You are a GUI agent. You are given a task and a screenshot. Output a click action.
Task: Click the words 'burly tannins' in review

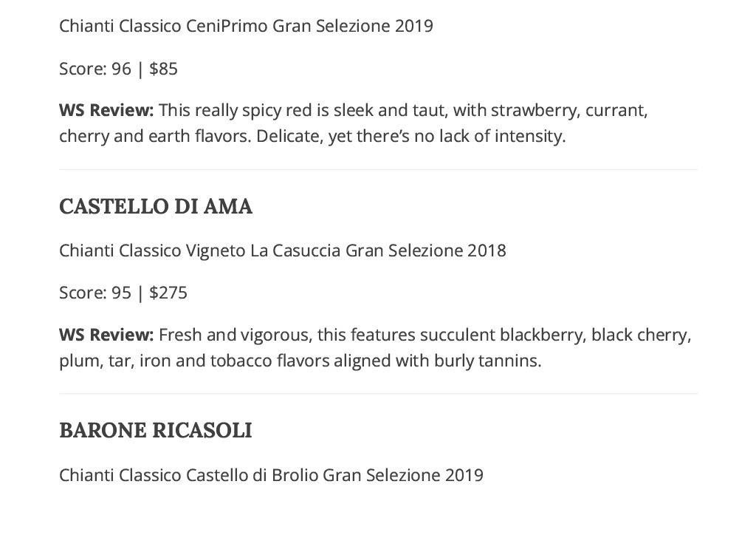tap(488, 361)
